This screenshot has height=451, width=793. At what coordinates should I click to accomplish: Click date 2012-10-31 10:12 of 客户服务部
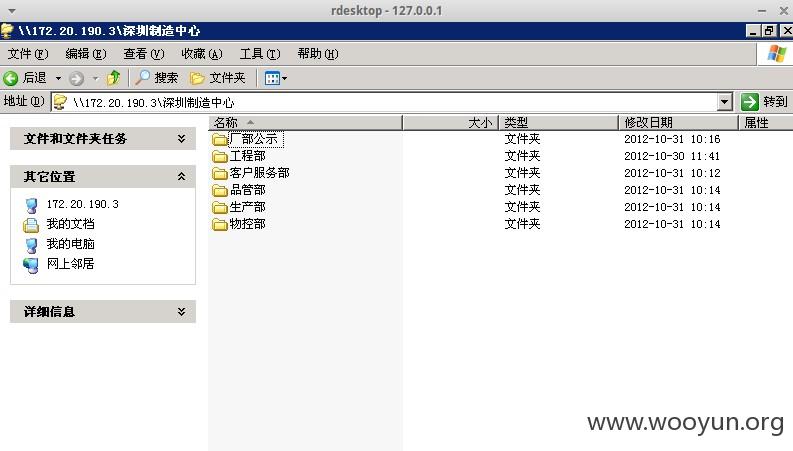point(672,173)
